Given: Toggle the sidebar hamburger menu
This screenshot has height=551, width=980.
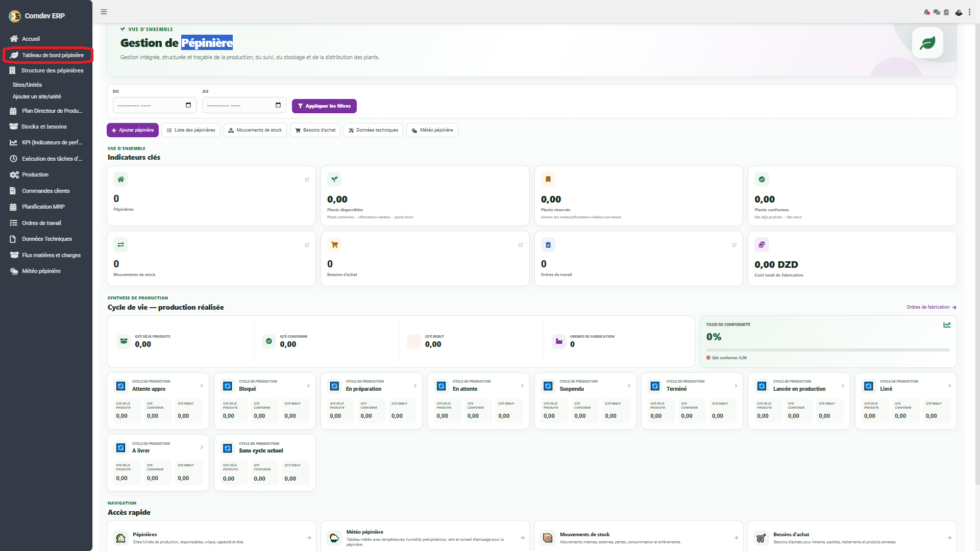Looking at the screenshot, I should click(104, 12).
